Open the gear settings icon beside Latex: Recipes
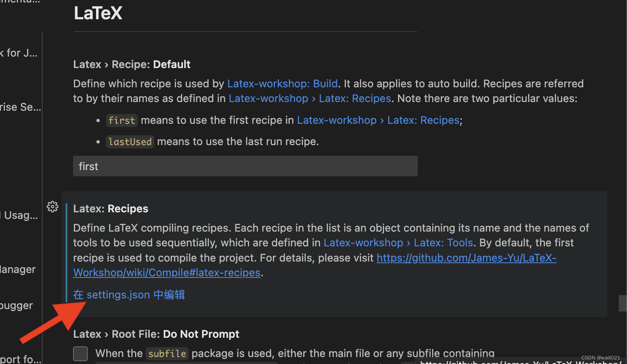Viewport: 627px width, 364px height. [52, 207]
